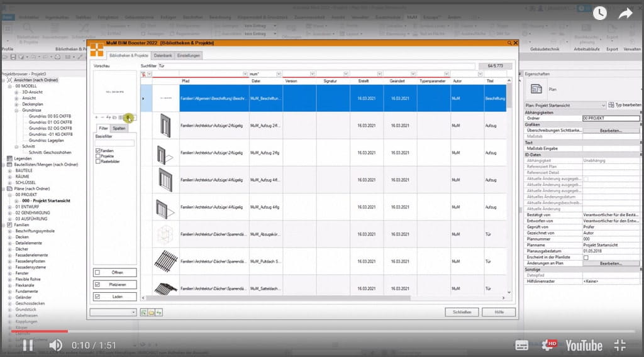Pause the video playback

[28, 344]
